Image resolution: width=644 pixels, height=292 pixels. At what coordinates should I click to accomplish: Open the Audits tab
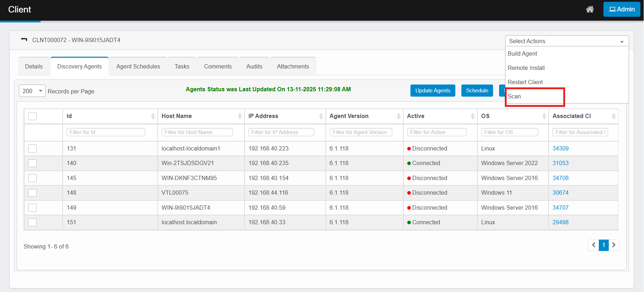tap(254, 67)
